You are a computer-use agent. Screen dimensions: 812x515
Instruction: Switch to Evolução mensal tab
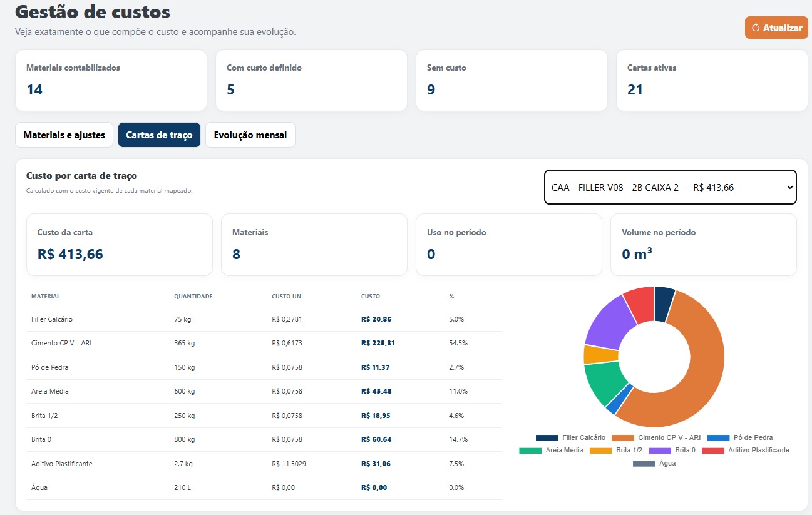coord(250,135)
